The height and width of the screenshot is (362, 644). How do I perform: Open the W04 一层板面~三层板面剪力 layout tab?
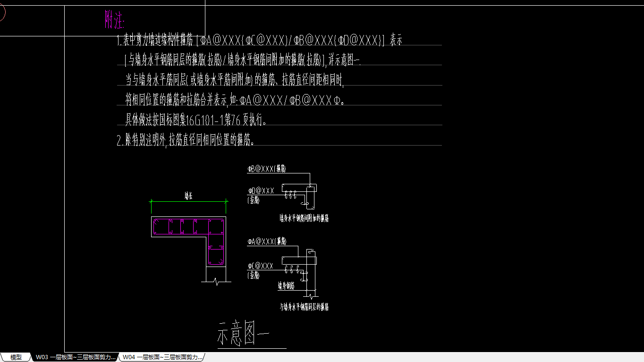(162, 357)
